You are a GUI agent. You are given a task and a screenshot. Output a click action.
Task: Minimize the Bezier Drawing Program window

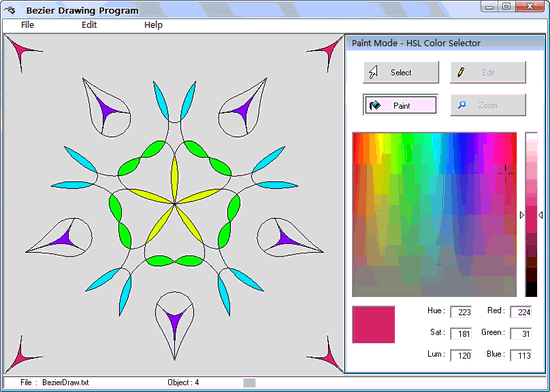[490, 7]
